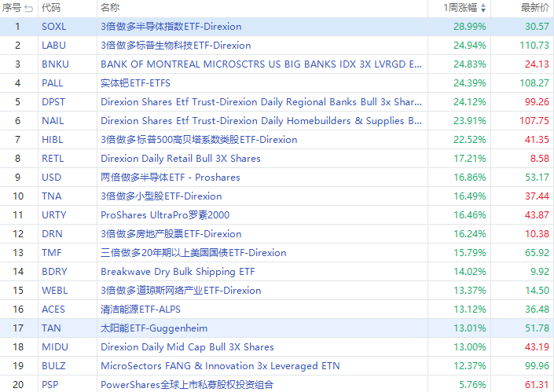Screen dimensions: 554x392
Task: Click the 15.79% weekly gain value
Action: click(470, 253)
